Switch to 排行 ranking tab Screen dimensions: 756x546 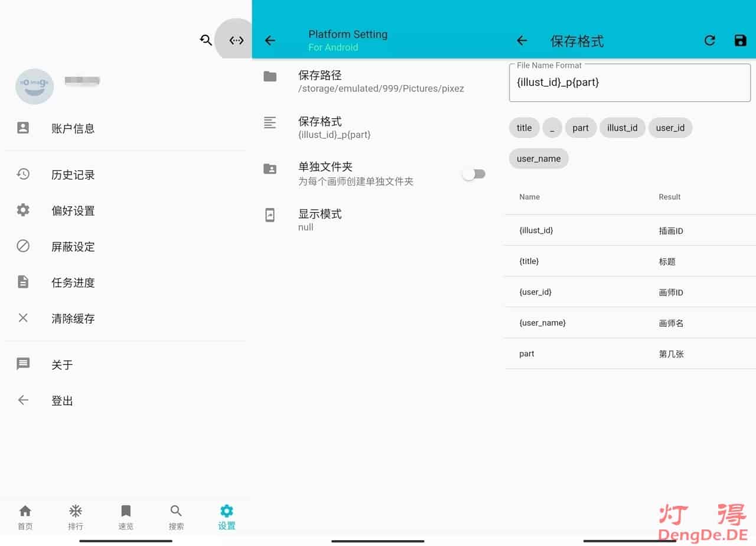coord(76,517)
